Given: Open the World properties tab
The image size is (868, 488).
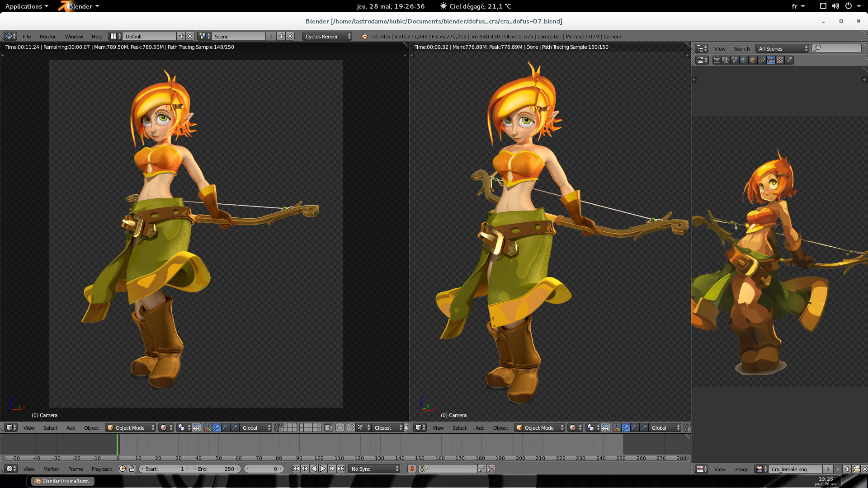Looking at the screenshot, I should coord(744,60).
